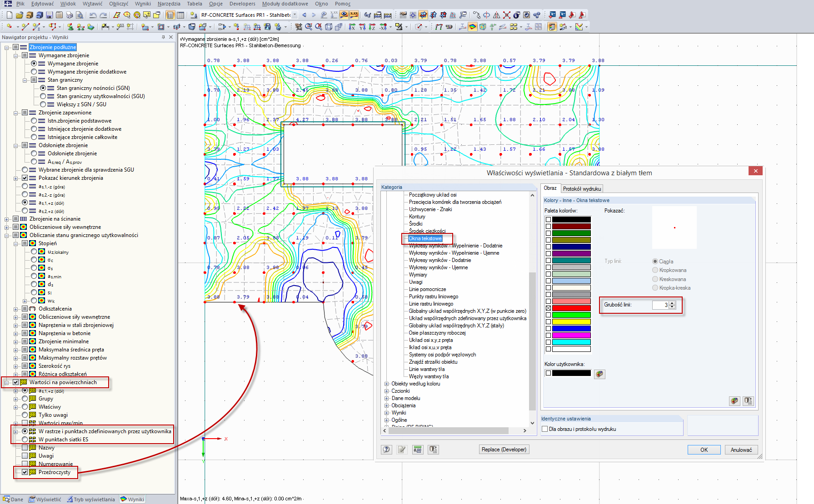Click the Anulować button
The width and height of the screenshot is (814, 504).
tap(741, 450)
